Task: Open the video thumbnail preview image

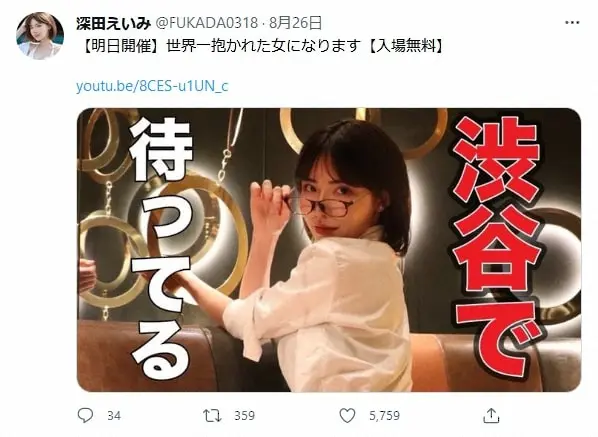Action: (329, 250)
